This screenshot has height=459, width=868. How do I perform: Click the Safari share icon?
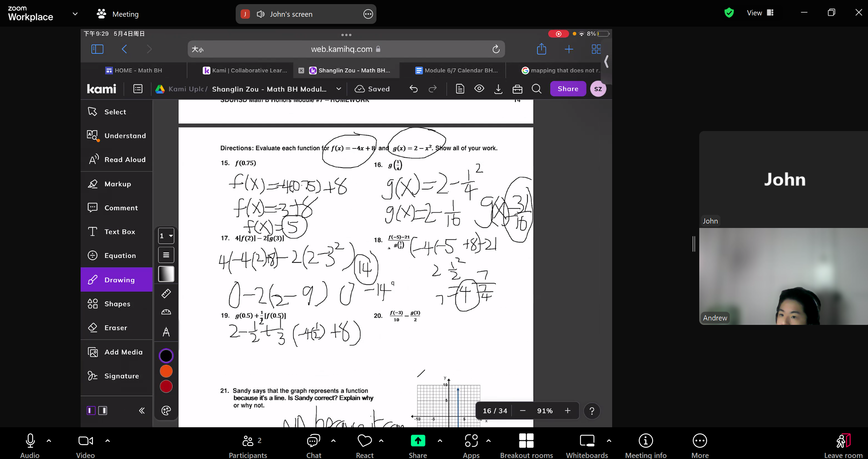point(541,49)
